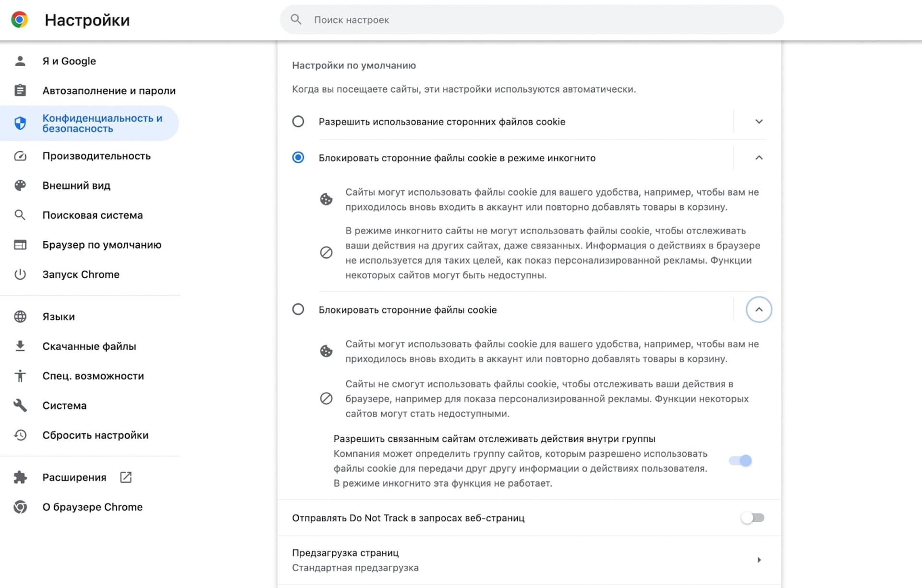922x588 pixels.
Task: Open the Языки settings section
Action: (x=59, y=317)
